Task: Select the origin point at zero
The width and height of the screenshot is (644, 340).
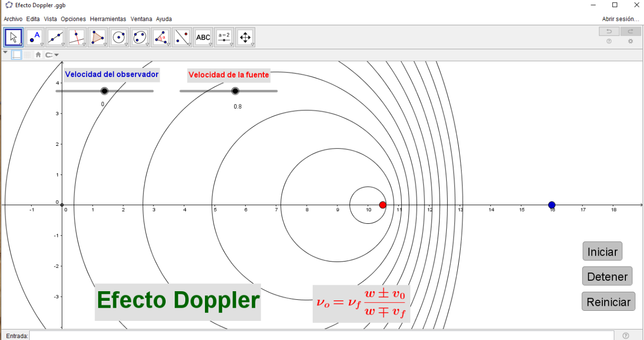Action: click(62, 205)
